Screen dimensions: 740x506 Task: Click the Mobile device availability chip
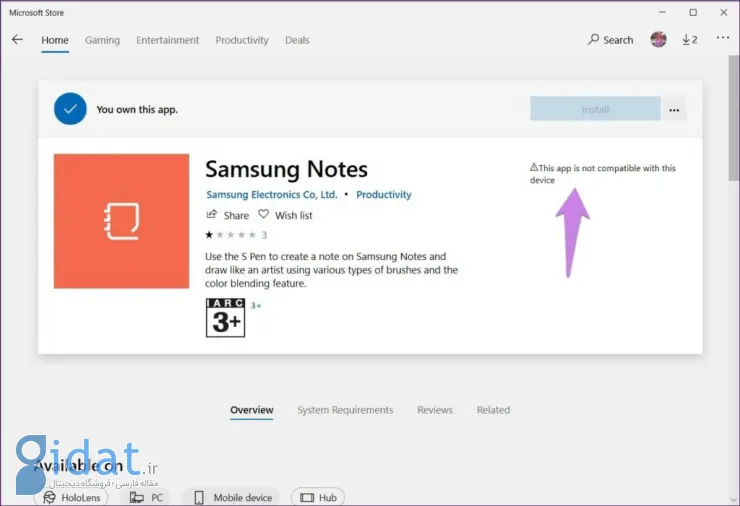click(232, 497)
